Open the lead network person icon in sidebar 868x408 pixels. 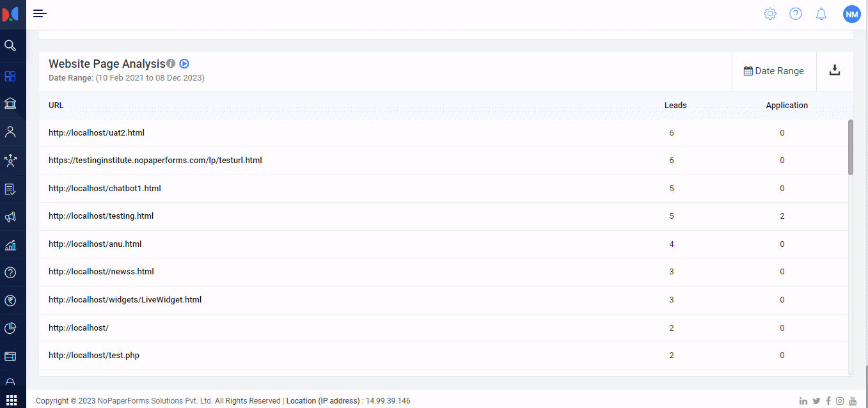pyautogui.click(x=10, y=161)
